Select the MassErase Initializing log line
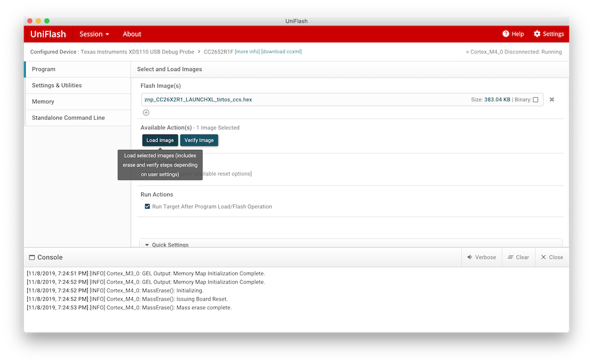The image size is (593, 364). [115, 290]
